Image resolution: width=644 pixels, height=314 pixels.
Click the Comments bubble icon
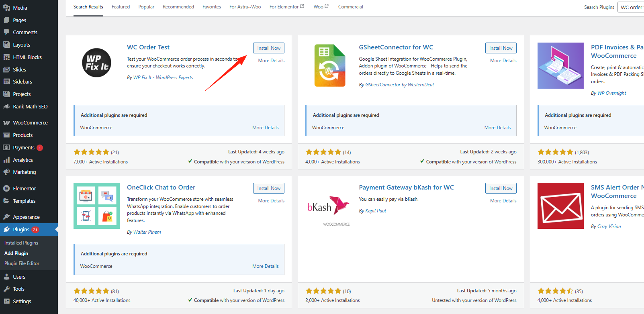click(x=6, y=32)
